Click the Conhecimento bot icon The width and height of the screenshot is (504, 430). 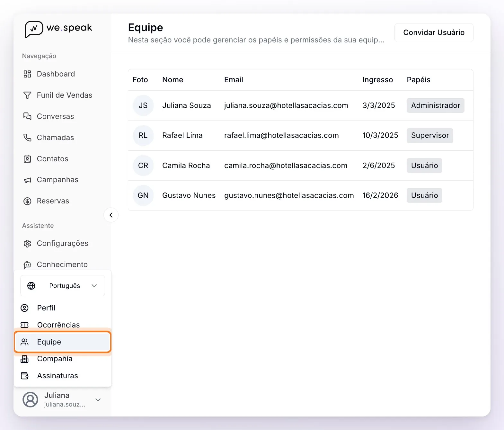pyautogui.click(x=27, y=264)
